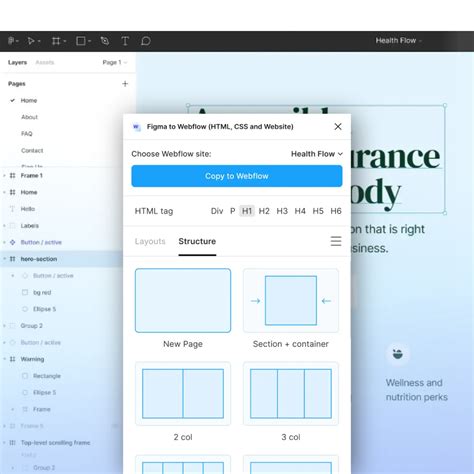Choose the H1 HTML tag
The image size is (474, 474).
[247, 211]
